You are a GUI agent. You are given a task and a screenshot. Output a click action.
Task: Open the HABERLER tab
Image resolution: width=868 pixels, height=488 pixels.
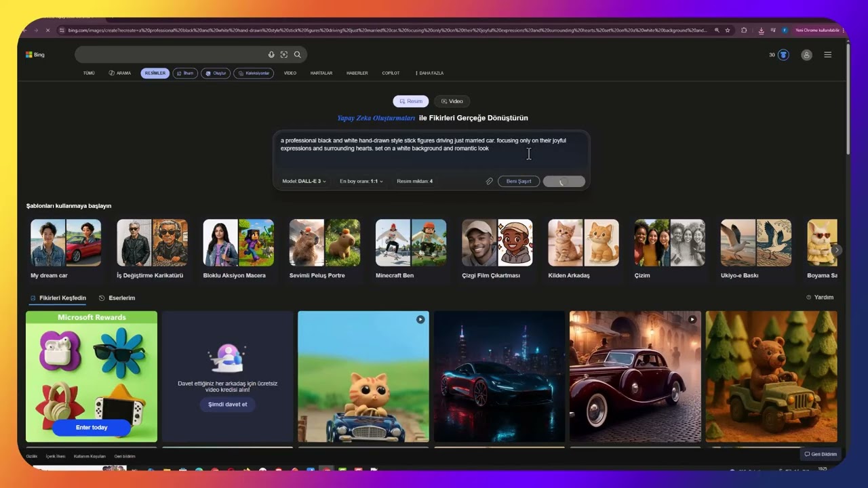pyautogui.click(x=357, y=73)
